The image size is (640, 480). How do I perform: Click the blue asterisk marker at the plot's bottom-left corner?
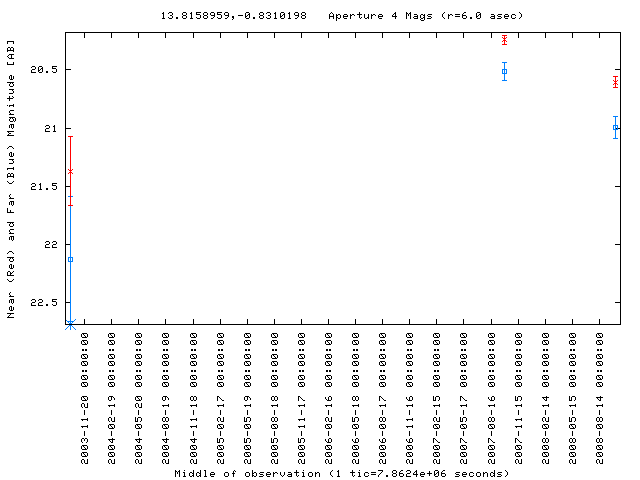pos(70,324)
